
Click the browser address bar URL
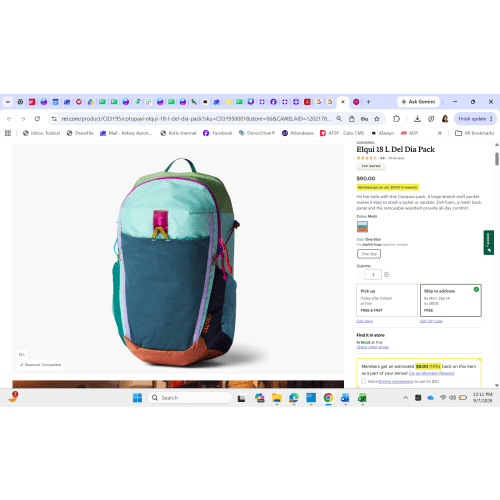tap(196, 119)
